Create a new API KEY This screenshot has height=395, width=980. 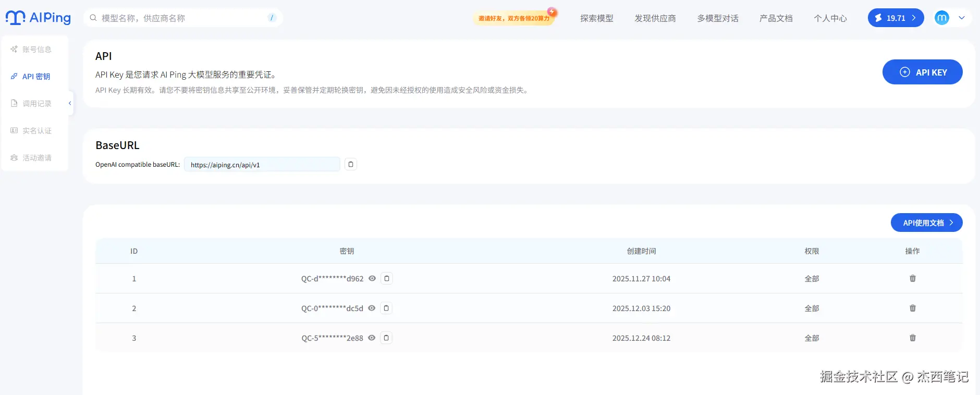(923, 72)
